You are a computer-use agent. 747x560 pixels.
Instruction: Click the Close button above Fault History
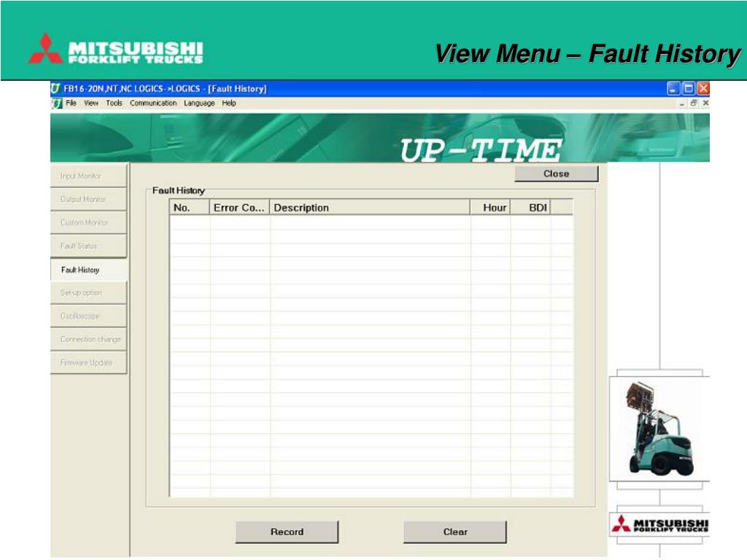pyautogui.click(x=556, y=174)
